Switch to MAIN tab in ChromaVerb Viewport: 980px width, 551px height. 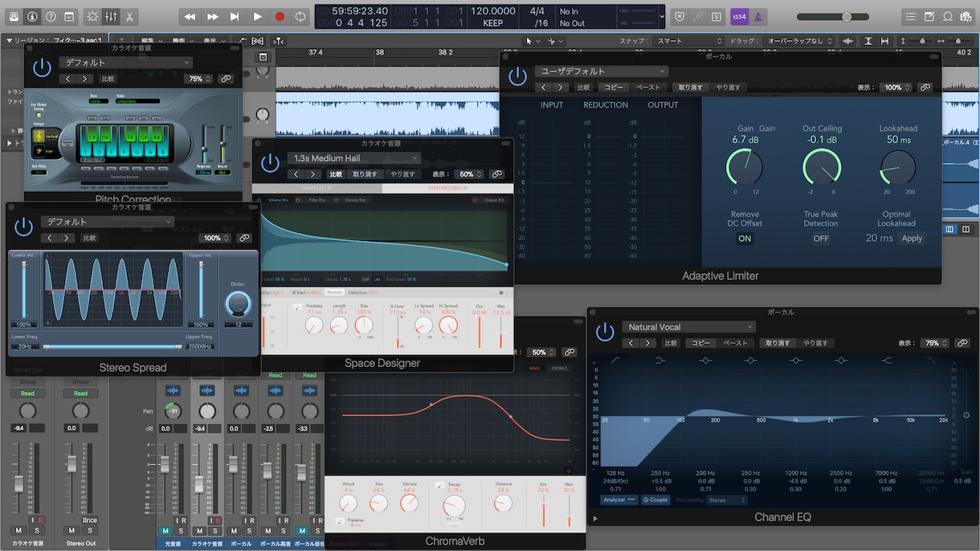(x=534, y=368)
